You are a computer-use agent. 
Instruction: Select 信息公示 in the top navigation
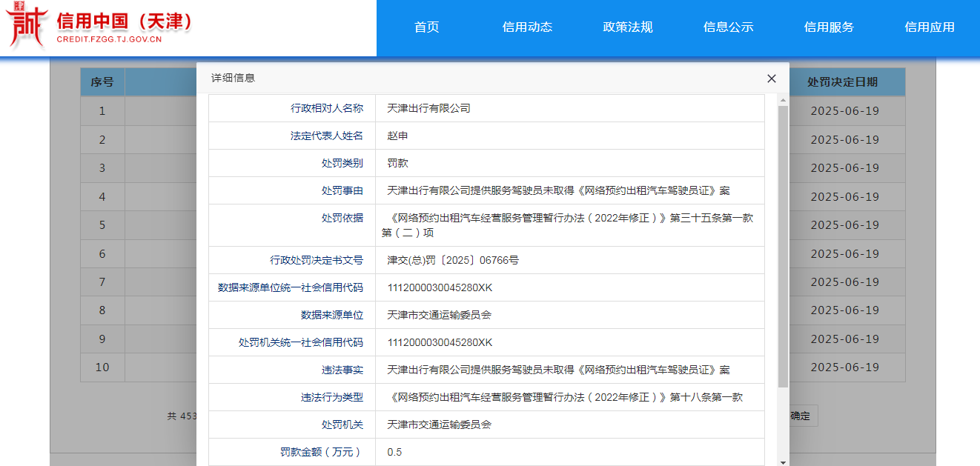728,27
